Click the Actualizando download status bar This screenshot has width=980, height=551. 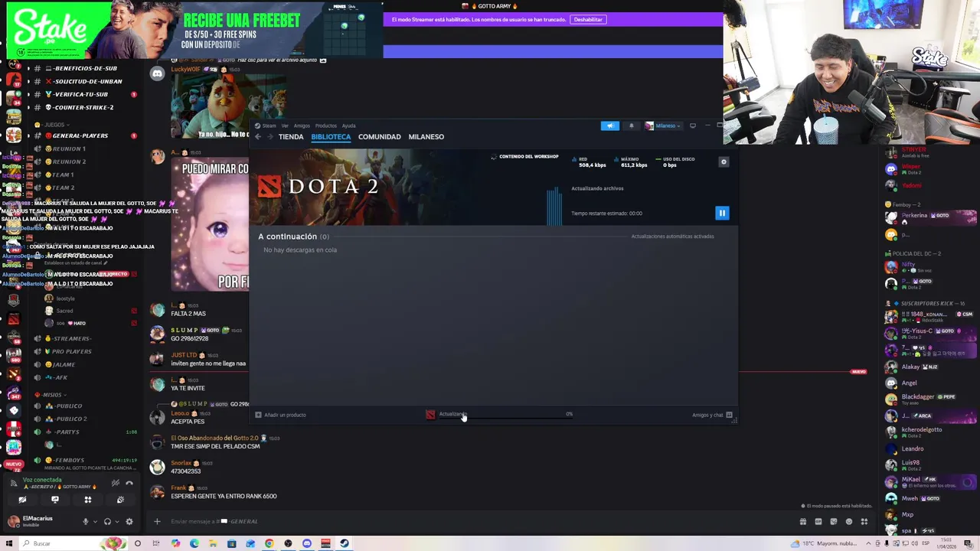499,414
